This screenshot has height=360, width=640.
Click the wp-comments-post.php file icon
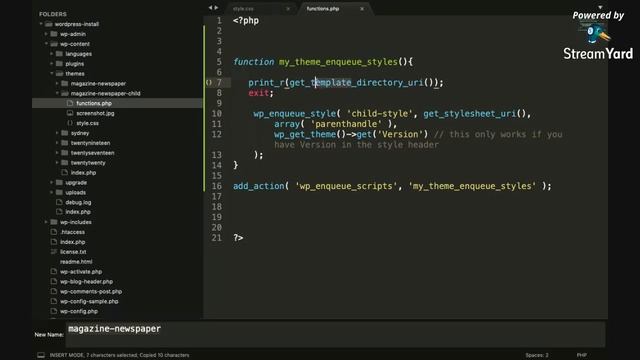point(54,291)
